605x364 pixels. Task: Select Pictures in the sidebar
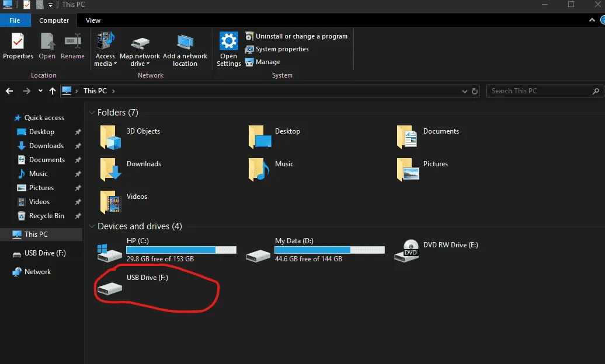click(x=36, y=188)
